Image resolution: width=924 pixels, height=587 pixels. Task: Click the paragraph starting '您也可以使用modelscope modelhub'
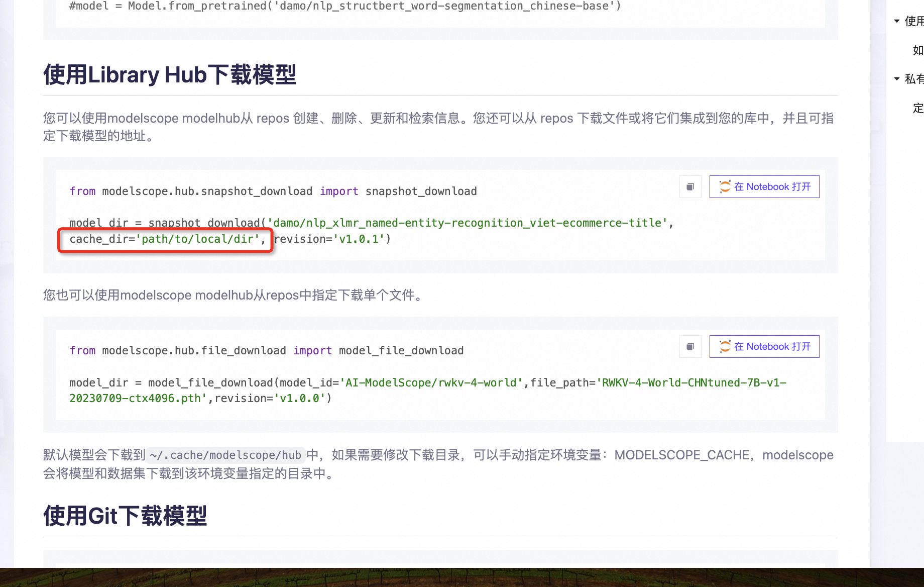[235, 295]
